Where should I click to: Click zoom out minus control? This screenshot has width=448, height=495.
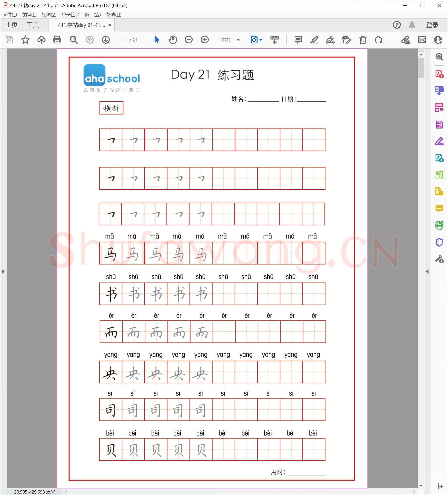pyautogui.click(x=188, y=40)
